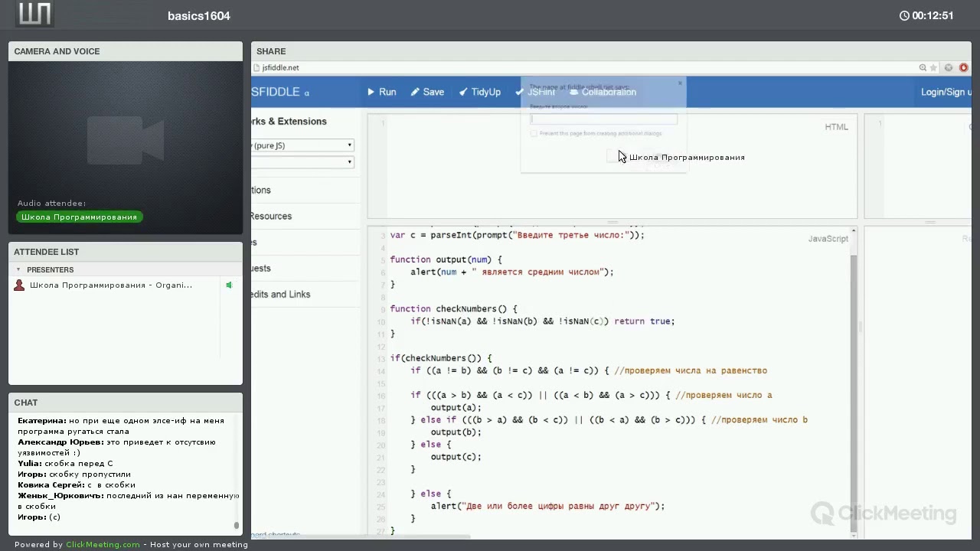Click the basics1604 room title
The width and height of the screenshot is (980, 551).
(199, 15)
